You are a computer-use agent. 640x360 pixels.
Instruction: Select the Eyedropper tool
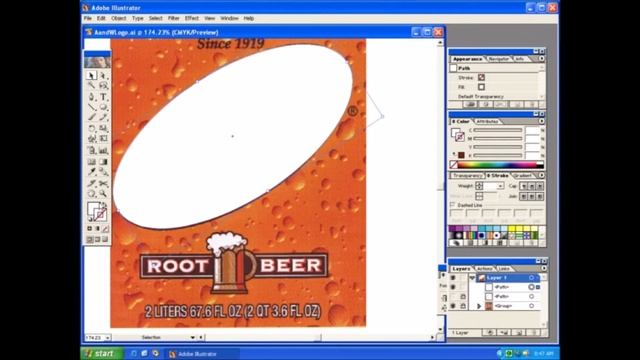click(92, 172)
